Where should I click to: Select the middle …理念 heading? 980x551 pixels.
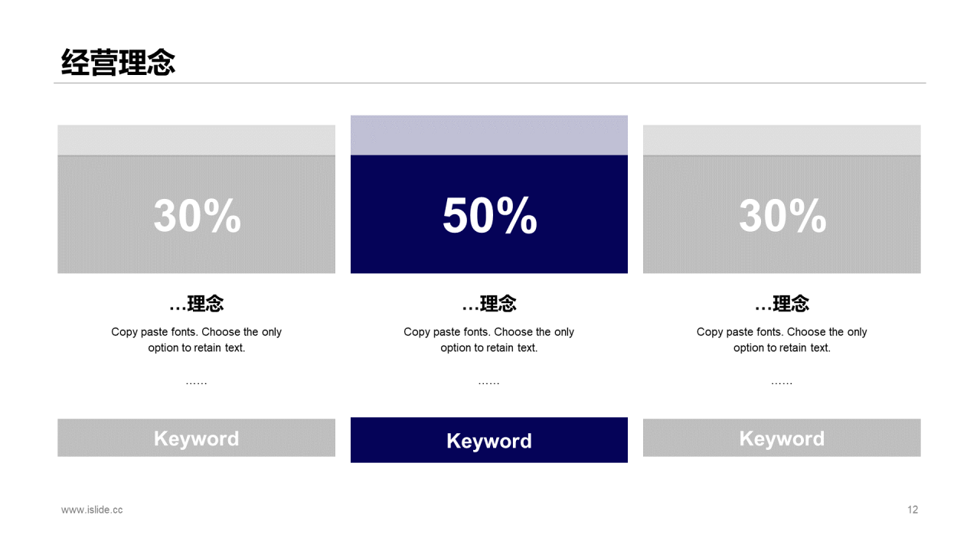tap(489, 304)
